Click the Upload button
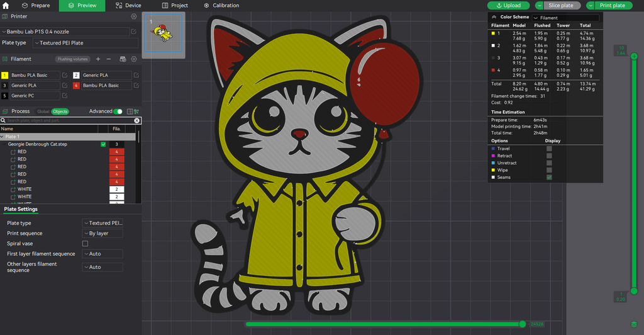The height and width of the screenshot is (335, 644). (508, 5)
